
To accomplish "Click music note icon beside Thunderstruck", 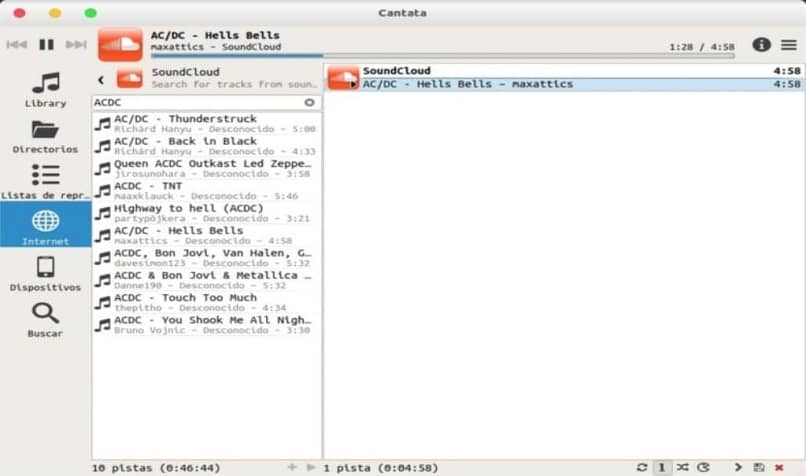I will click(x=103, y=124).
